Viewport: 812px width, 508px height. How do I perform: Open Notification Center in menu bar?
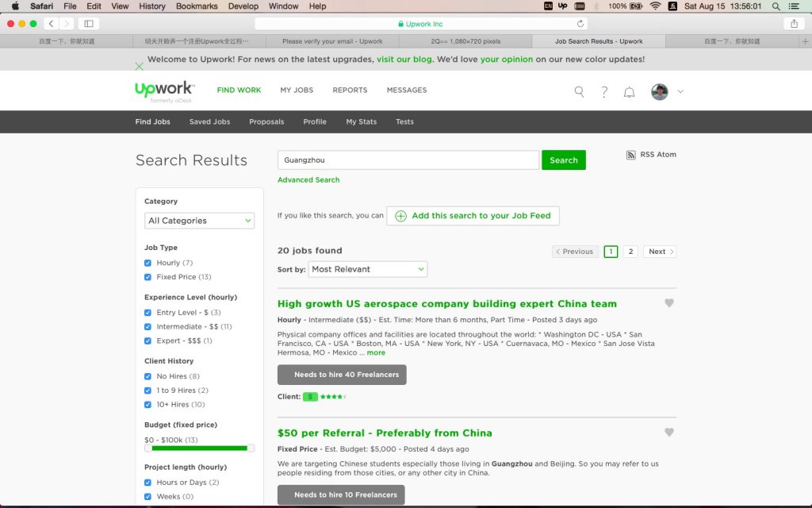[793, 6]
